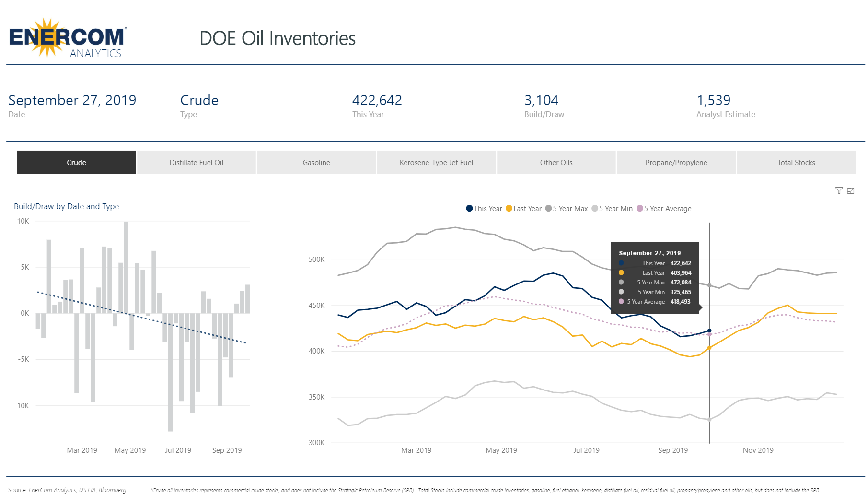Toggle 5 Year Max legend entry
This screenshot has height=496, width=868.
567,209
